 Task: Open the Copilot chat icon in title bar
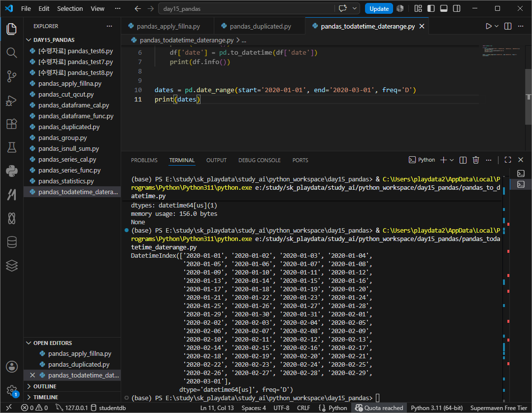click(343, 8)
